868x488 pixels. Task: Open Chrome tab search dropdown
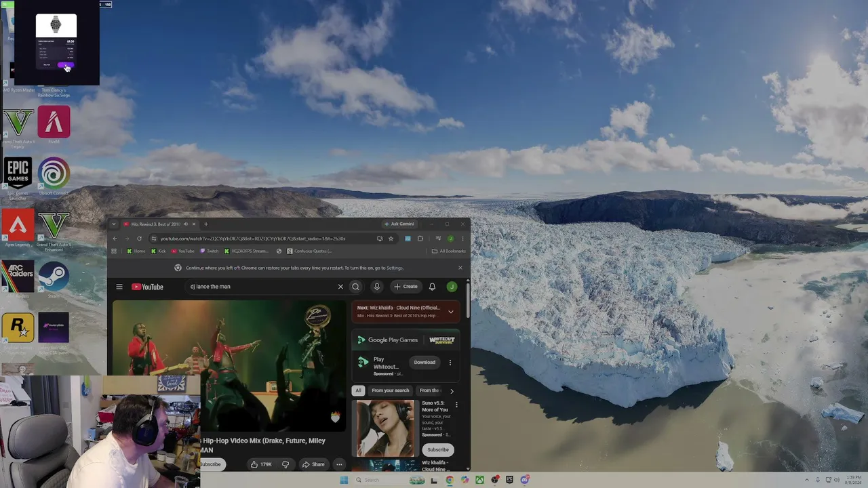coord(114,224)
